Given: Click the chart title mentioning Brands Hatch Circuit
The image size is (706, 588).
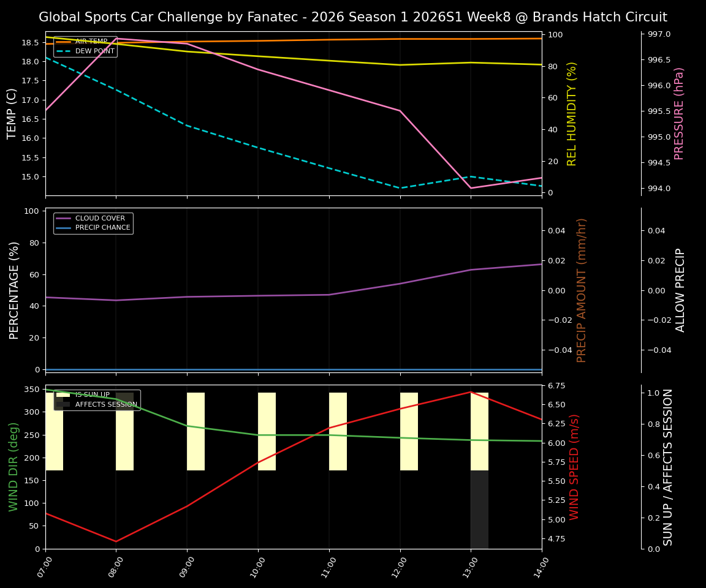Looking at the screenshot, I should coord(353,17).
